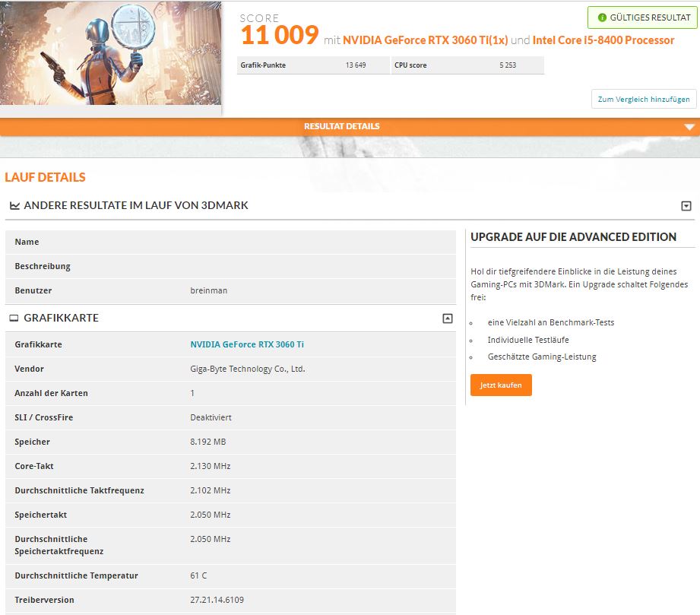The height and width of the screenshot is (615, 700).
Task: Click the Anzahl der Karten row
Action: 230,393
